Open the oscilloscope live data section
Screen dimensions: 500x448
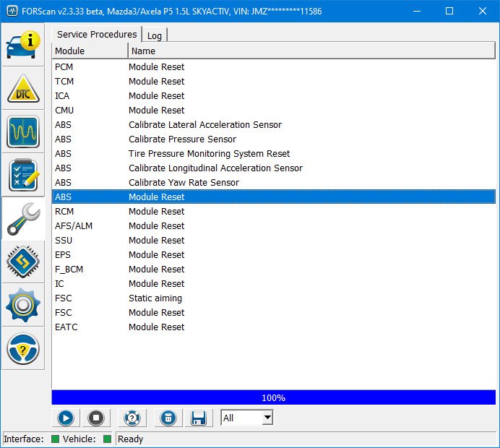(x=23, y=132)
